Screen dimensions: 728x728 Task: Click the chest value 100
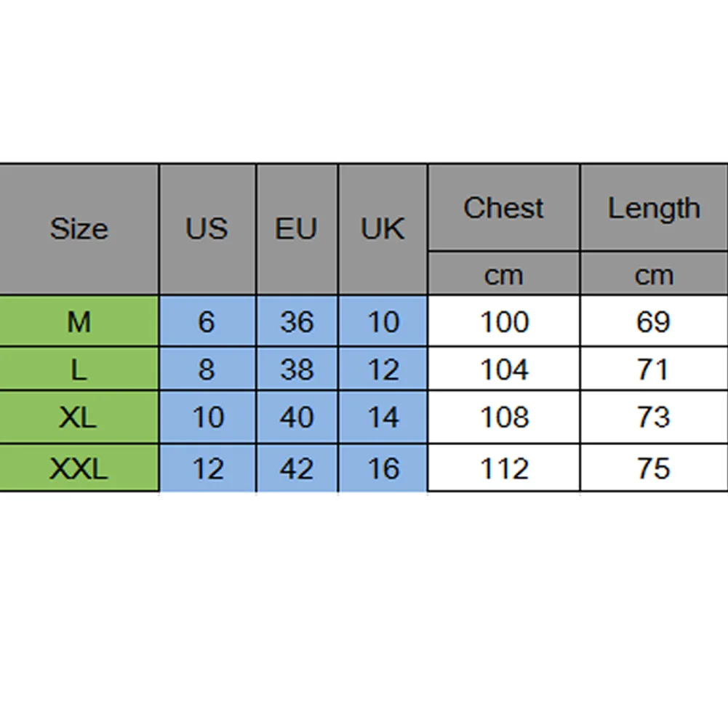(x=503, y=321)
